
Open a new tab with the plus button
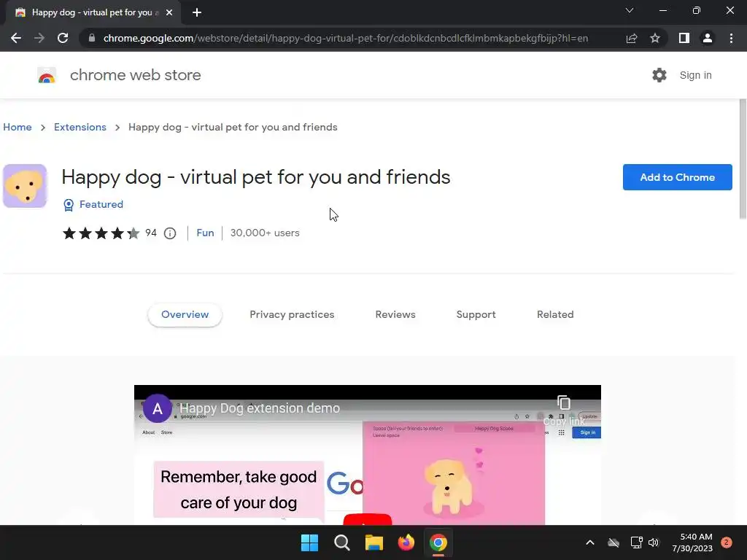(197, 12)
